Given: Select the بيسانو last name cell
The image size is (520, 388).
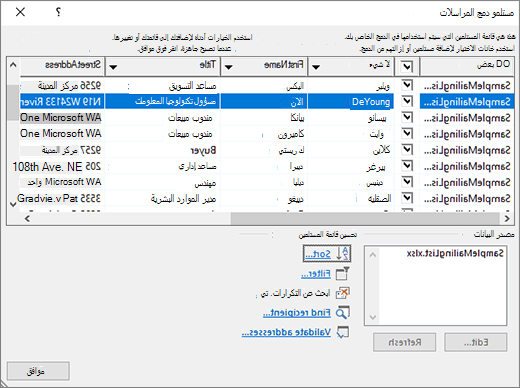Looking at the screenshot, I should pos(351,117).
